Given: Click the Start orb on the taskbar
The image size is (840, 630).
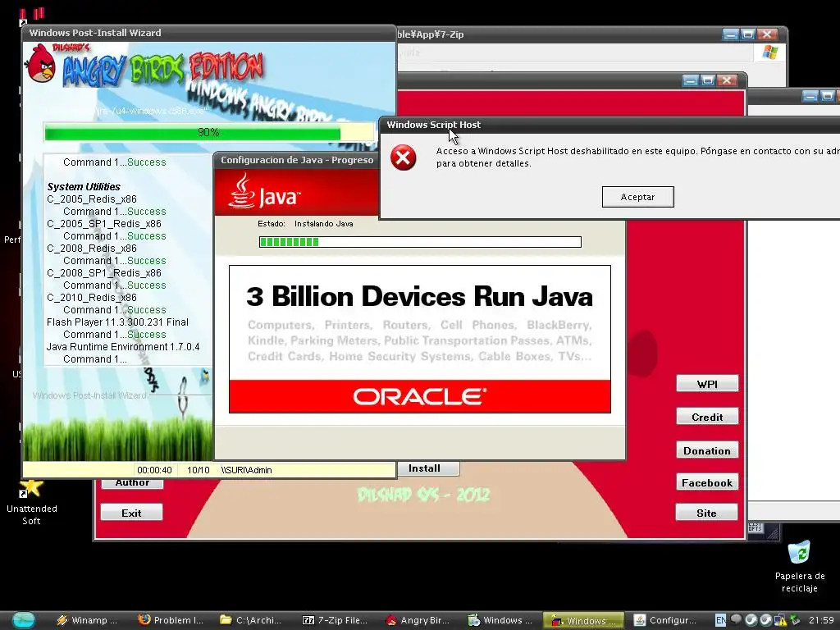Looking at the screenshot, I should [23, 620].
